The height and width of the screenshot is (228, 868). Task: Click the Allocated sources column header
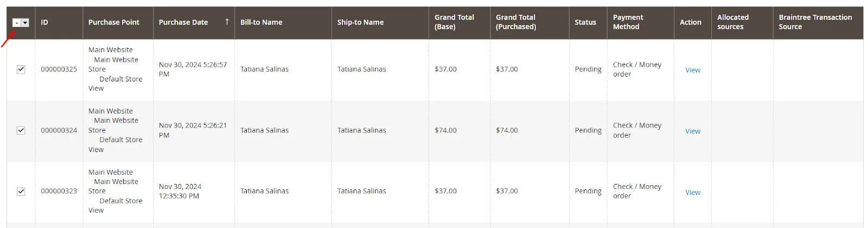[732, 22]
